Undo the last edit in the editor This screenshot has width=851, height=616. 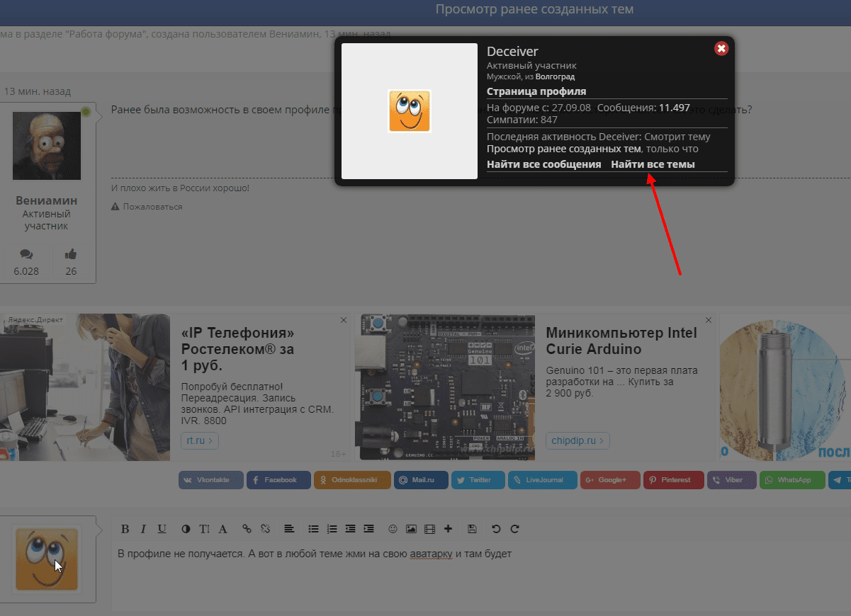pos(496,529)
